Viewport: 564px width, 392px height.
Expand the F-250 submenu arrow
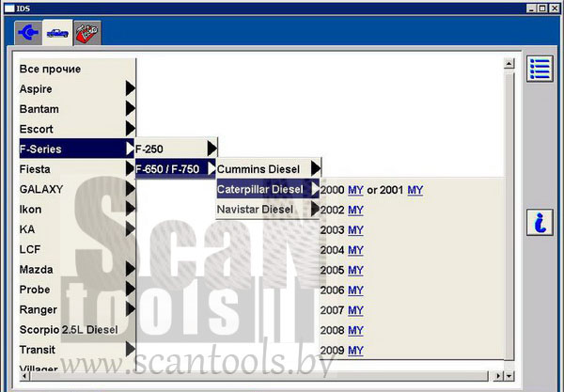coord(212,149)
